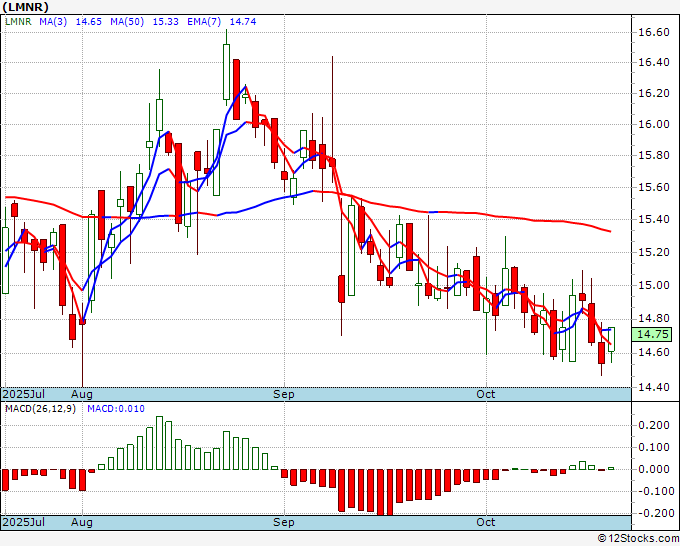Select the 15.60 price axis label
Screen dimensions: 680x546
(654, 188)
